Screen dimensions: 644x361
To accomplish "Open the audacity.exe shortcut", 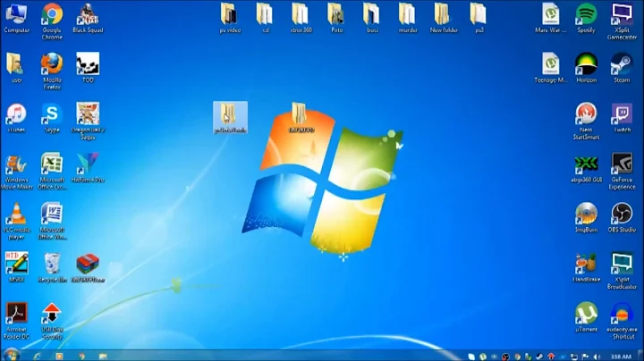I will [622, 321].
